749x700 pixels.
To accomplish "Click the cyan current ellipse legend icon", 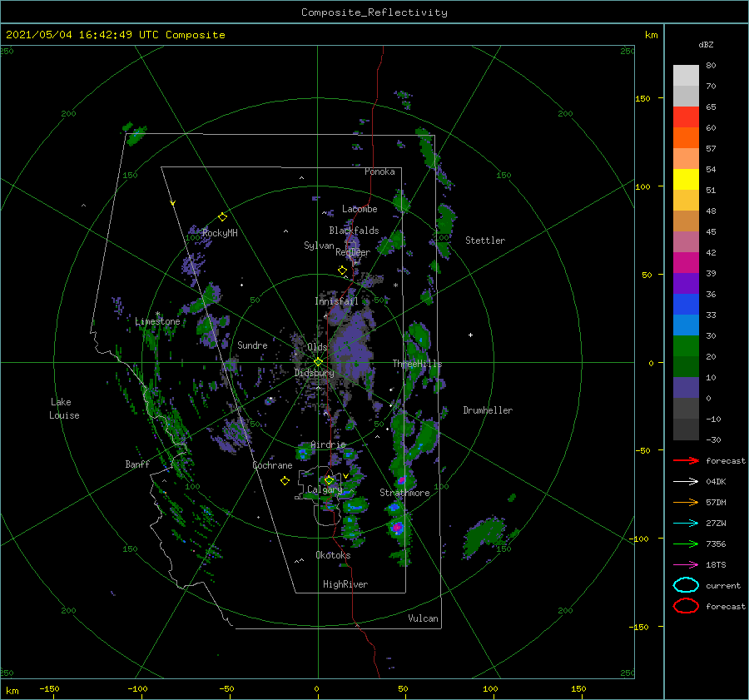I will click(686, 585).
